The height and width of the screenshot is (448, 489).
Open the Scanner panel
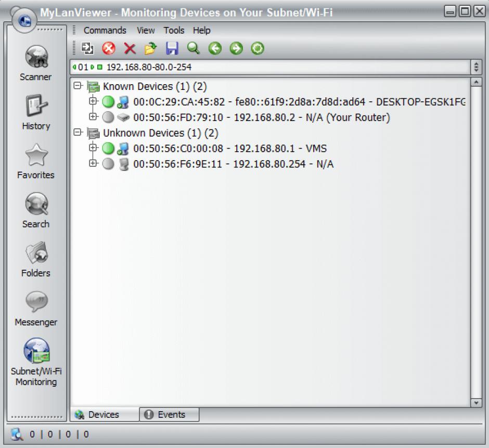pyautogui.click(x=36, y=63)
